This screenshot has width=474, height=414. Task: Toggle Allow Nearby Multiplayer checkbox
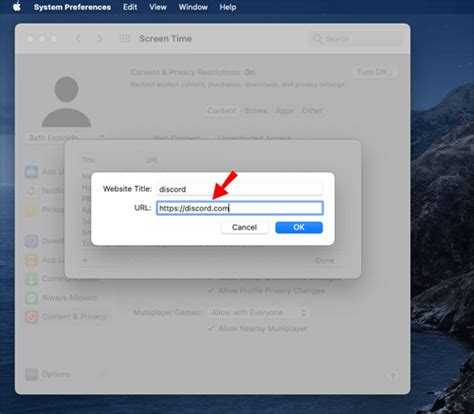[211, 329]
